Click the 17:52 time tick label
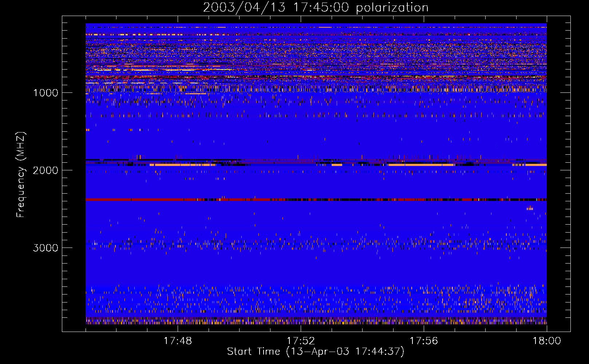The width and height of the screenshot is (589, 364). tap(301, 341)
